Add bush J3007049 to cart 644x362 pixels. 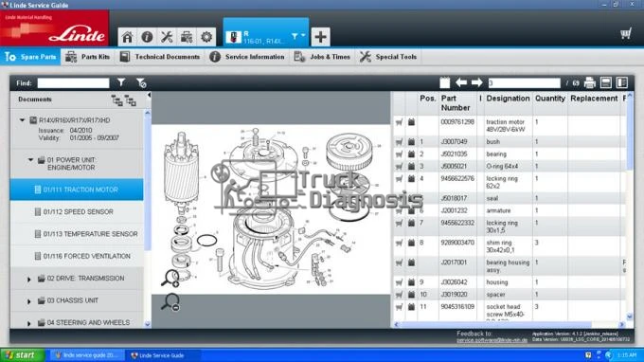(399, 142)
